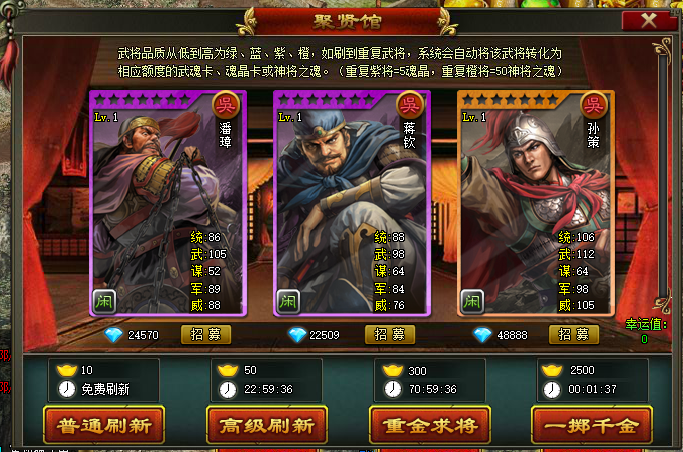683x452 pixels.
Task: Click the 吴 faction badge on 潘璋's card
Action: pos(226,105)
